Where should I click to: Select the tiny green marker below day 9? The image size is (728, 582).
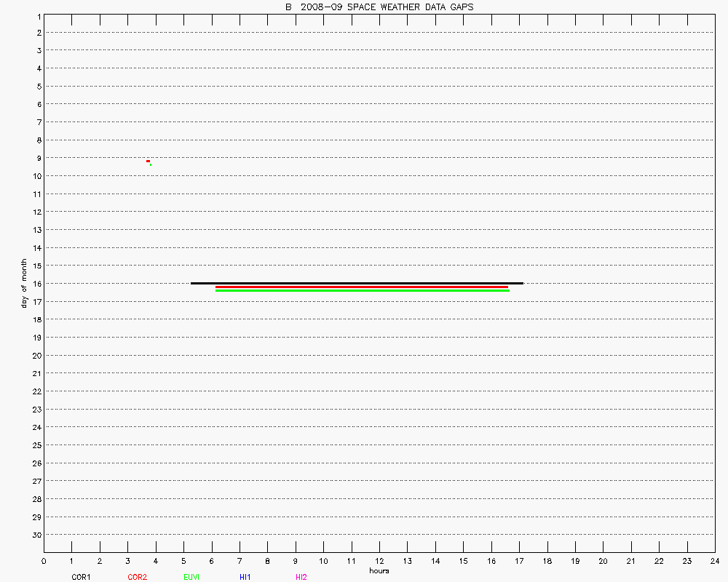[150, 164]
